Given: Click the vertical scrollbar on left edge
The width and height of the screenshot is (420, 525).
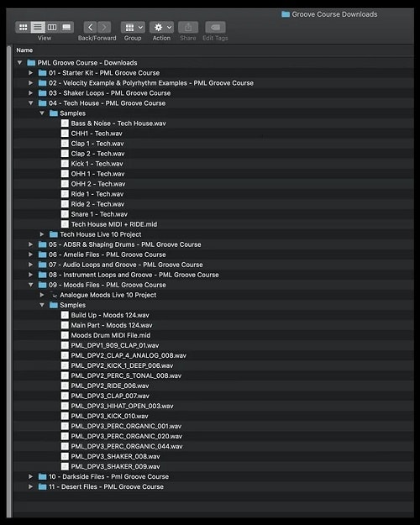Looking at the screenshot, I should point(9,281).
